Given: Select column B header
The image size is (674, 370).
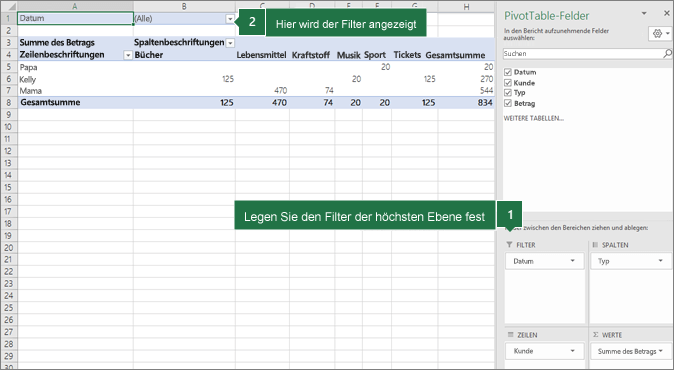Looking at the screenshot, I should (184, 6).
